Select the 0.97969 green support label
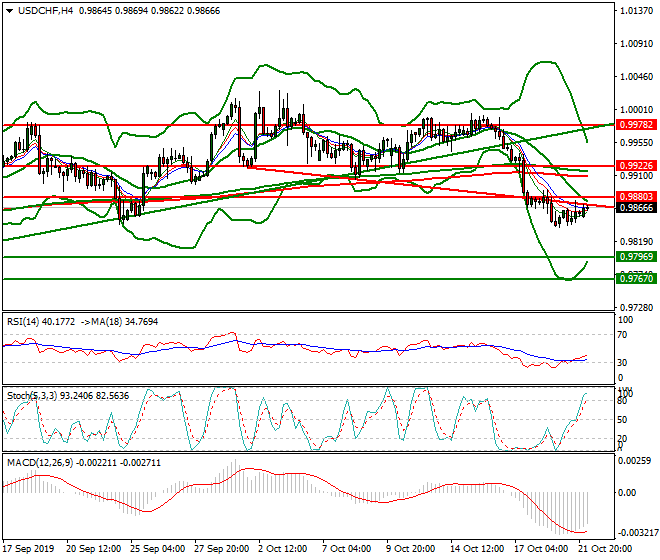This screenshot has width=660, height=560. [636, 256]
